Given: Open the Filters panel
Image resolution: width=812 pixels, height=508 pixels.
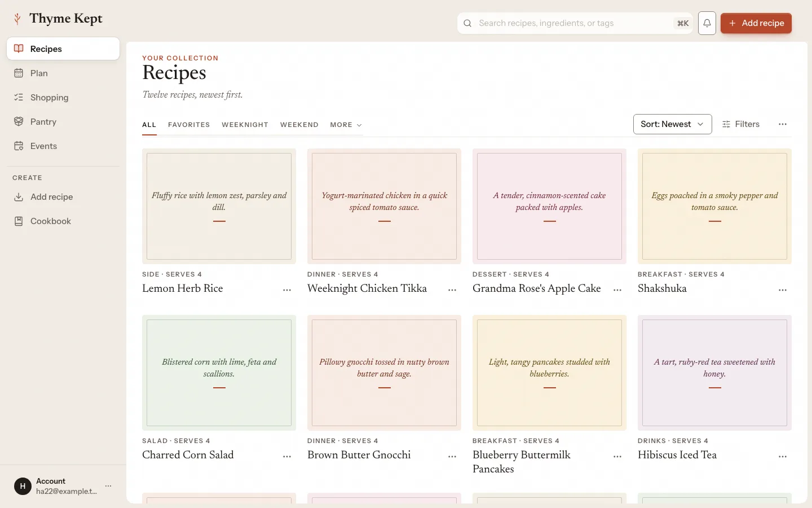Looking at the screenshot, I should tap(741, 124).
